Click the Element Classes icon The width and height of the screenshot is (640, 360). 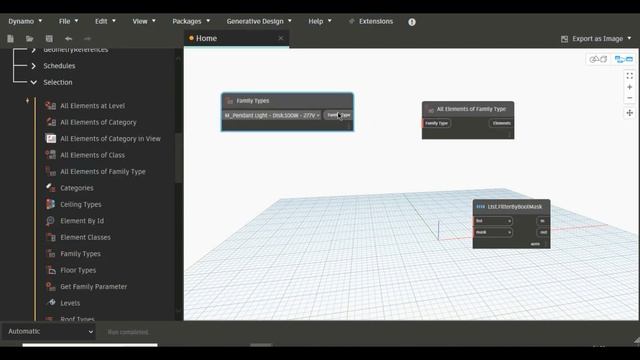51,237
